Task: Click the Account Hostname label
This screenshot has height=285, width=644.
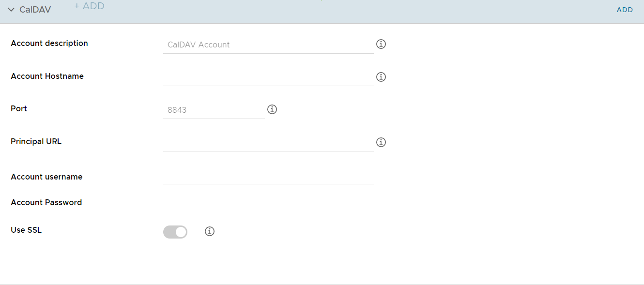Action: point(47,76)
